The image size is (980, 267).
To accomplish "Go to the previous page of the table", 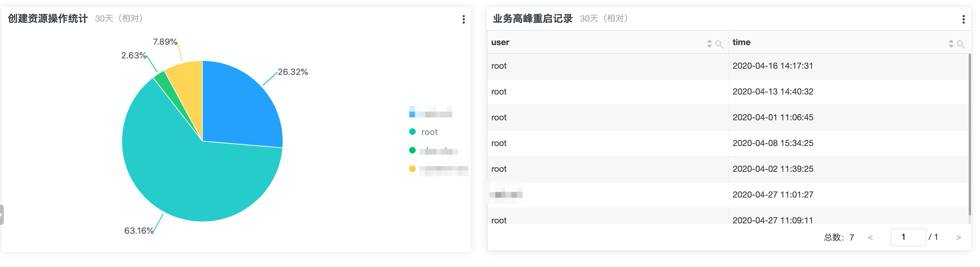I will click(x=870, y=238).
